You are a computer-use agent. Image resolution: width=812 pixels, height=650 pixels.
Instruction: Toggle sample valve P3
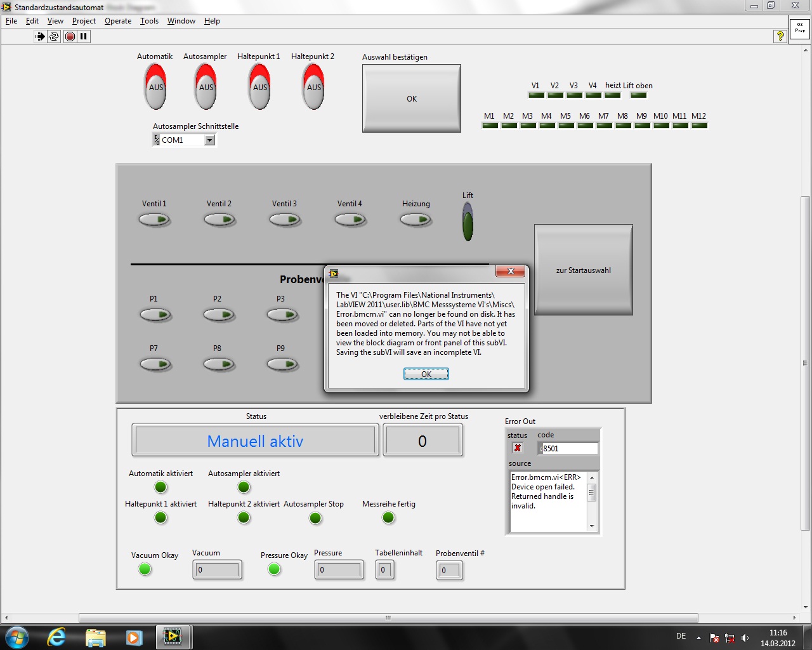point(282,314)
